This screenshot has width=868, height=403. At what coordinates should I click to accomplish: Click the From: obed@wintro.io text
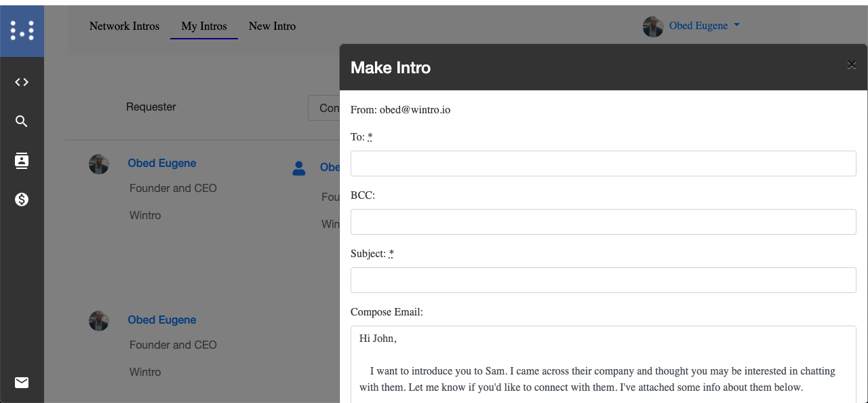pos(400,109)
